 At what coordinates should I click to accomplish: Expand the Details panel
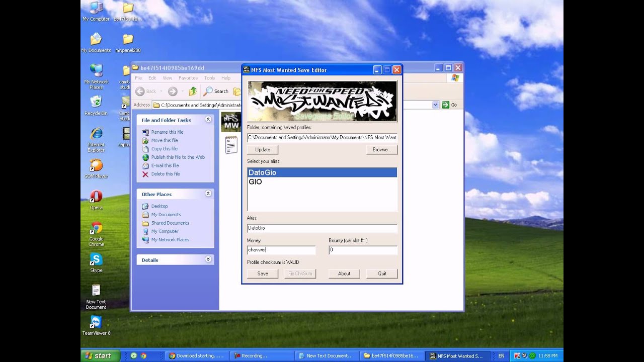click(208, 259)
